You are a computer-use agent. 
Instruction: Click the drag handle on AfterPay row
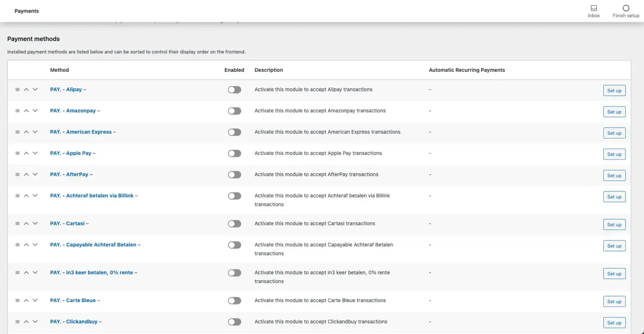(18, 174)
